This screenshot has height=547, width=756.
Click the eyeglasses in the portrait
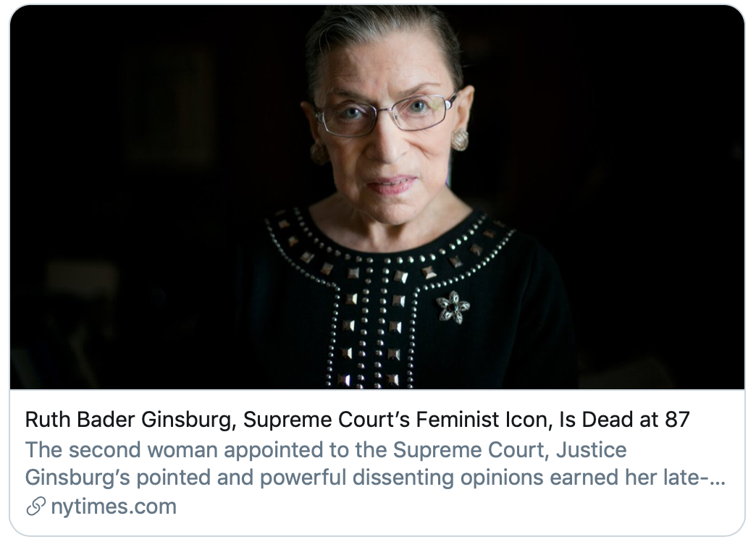tap(386, 114)
